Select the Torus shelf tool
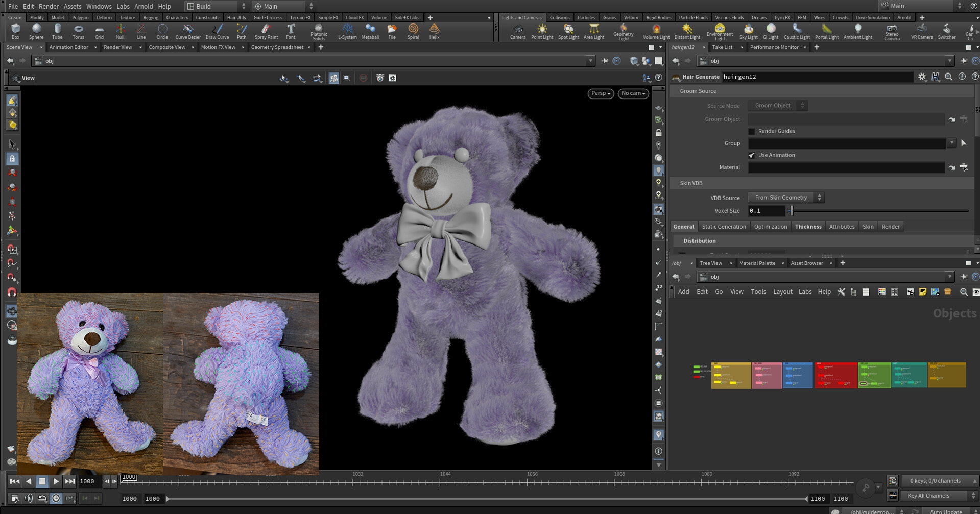 [78, 32]
